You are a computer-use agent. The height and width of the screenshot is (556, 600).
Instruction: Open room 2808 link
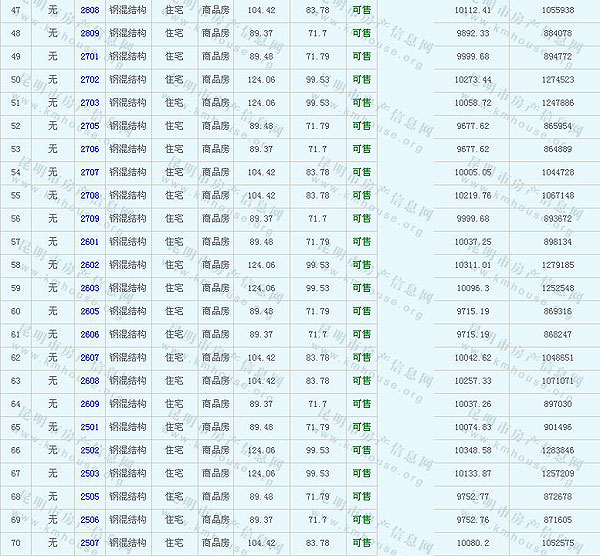click(89, 10)
